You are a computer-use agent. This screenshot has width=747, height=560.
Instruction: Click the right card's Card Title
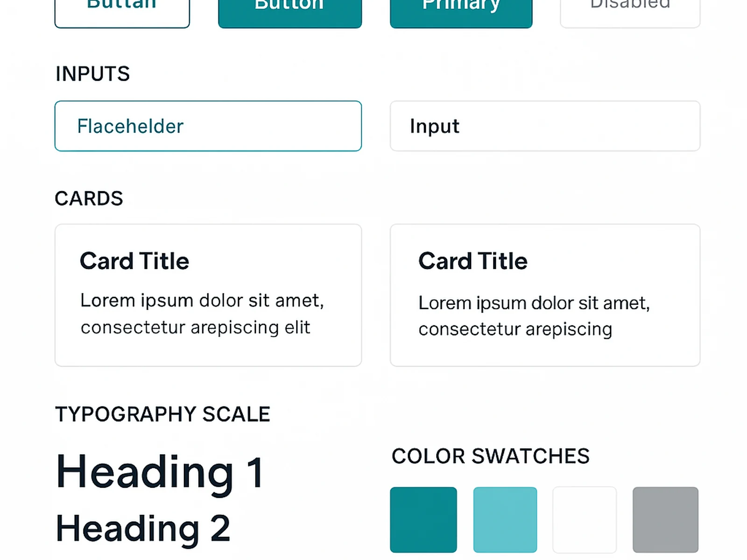[472, 261]
